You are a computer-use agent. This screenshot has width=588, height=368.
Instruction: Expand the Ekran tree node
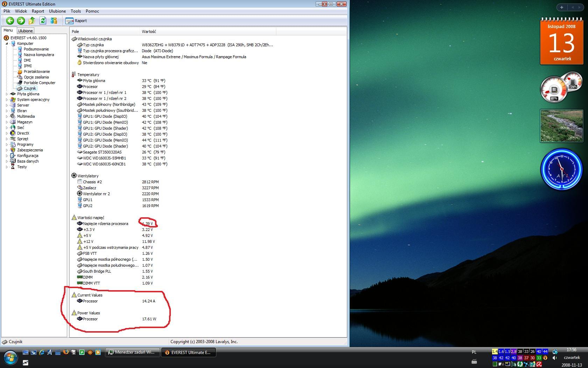7,111
